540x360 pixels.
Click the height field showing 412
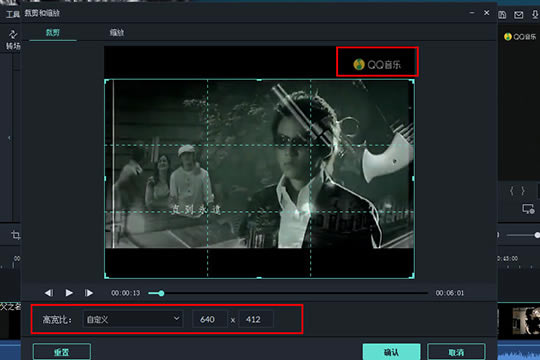(256, 319)
